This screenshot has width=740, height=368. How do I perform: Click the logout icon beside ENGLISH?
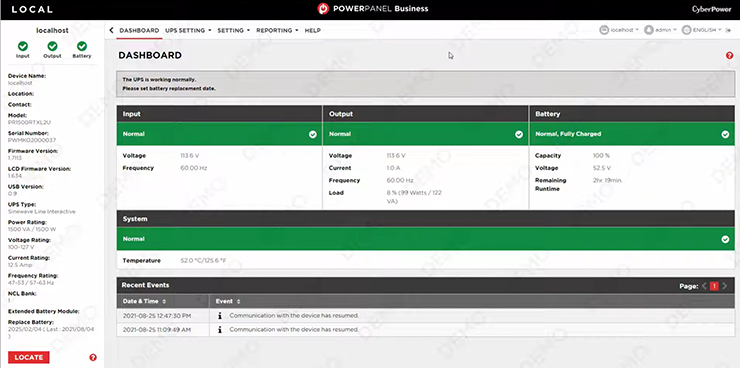[x=729, y=30]
